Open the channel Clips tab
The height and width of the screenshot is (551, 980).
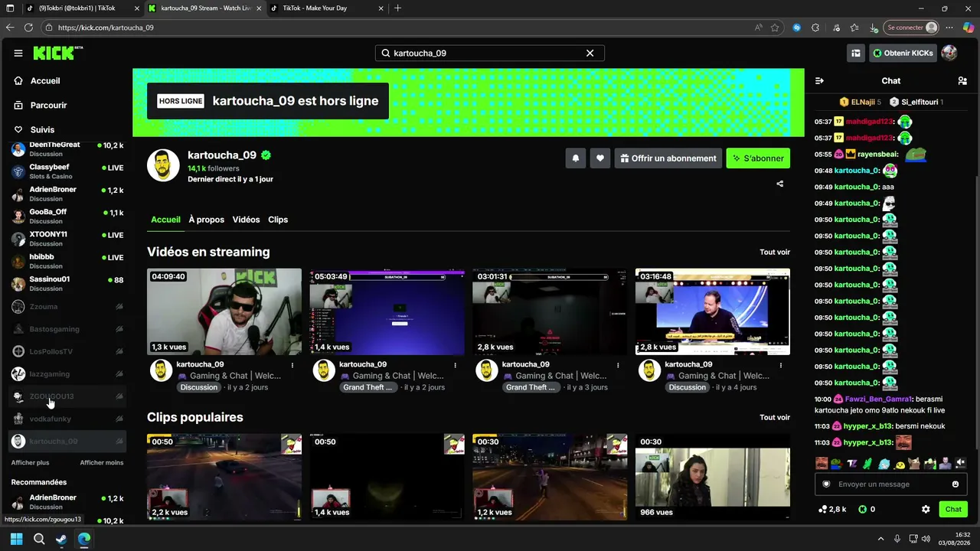coord(278,220)
